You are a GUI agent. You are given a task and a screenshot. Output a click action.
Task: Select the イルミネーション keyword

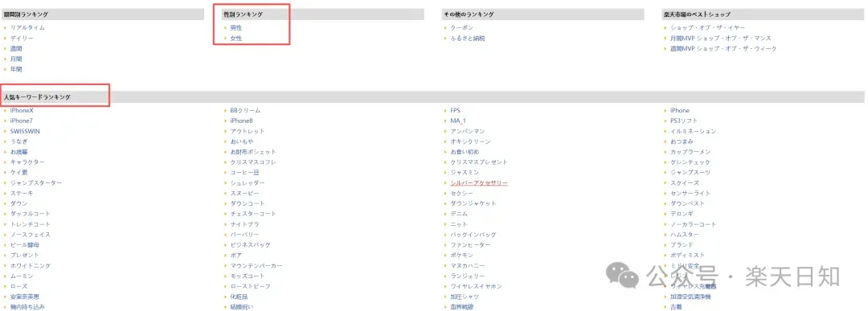(693, 131)
